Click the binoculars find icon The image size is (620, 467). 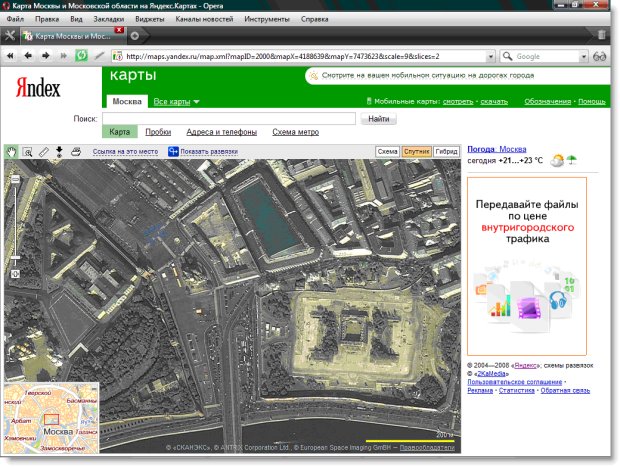pyautogui.click(x=599, y=57)
